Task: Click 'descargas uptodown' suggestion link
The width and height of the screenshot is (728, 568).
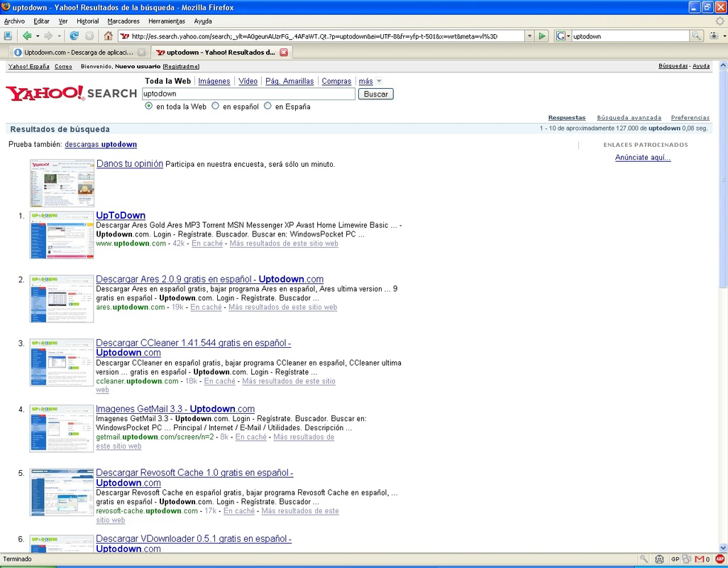Action: (x=101, y=144)
